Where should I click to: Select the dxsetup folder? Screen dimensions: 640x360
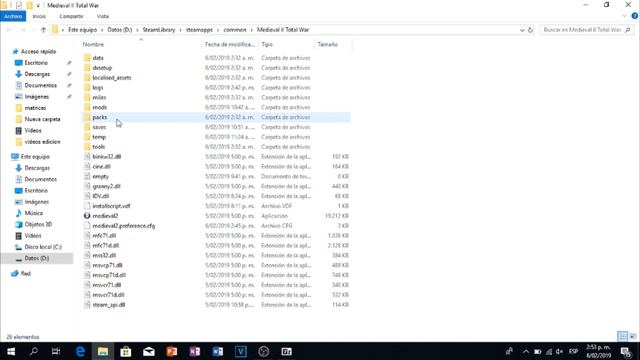tap(102, 68)
